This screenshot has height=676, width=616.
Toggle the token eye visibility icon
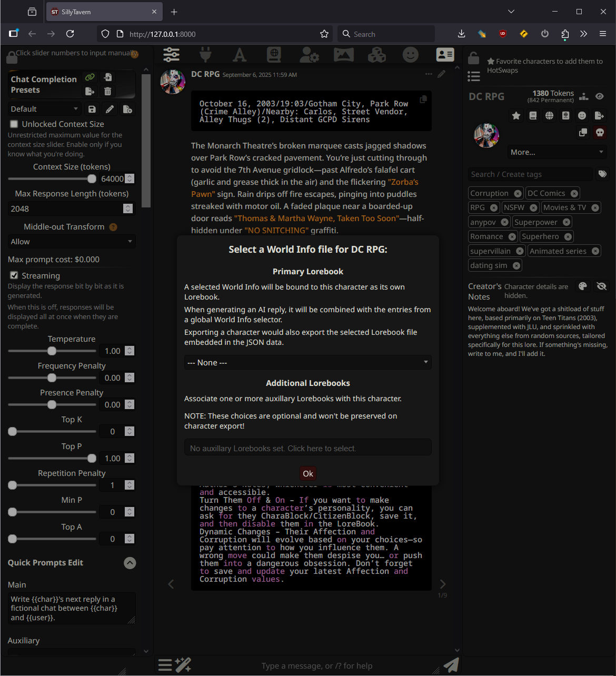point(599,96)
